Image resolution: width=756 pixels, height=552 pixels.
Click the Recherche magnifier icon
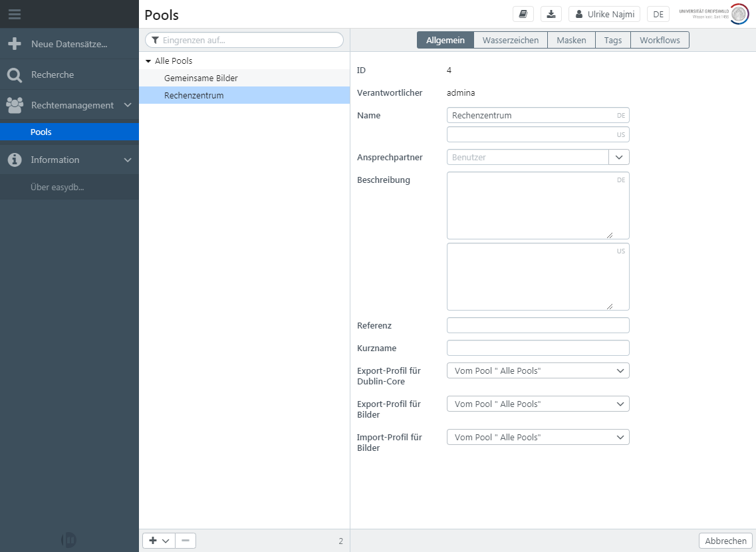tap(15, 75)
